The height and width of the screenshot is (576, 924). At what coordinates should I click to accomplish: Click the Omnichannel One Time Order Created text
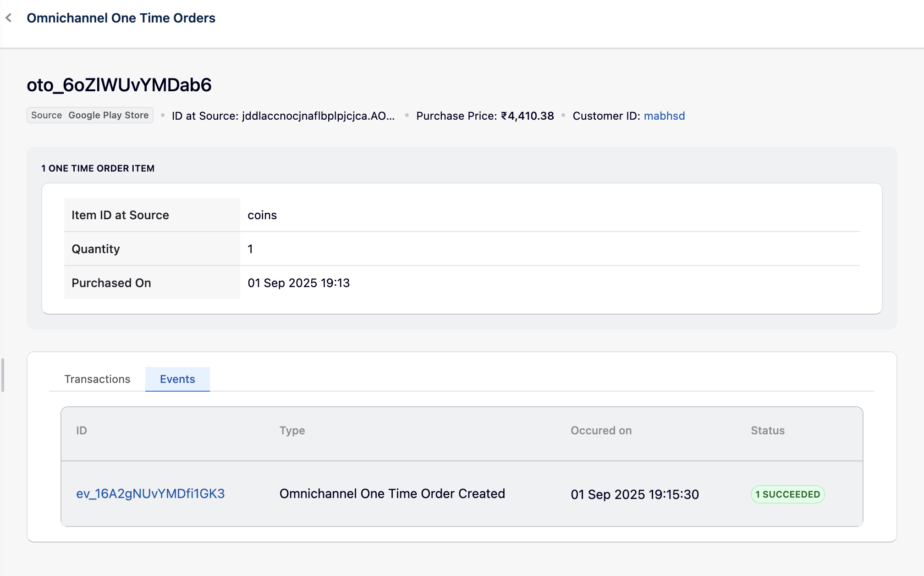[x=392, y=493]
